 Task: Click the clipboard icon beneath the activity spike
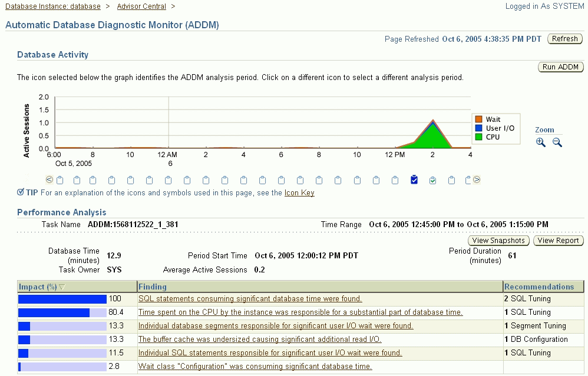point(432,180)
